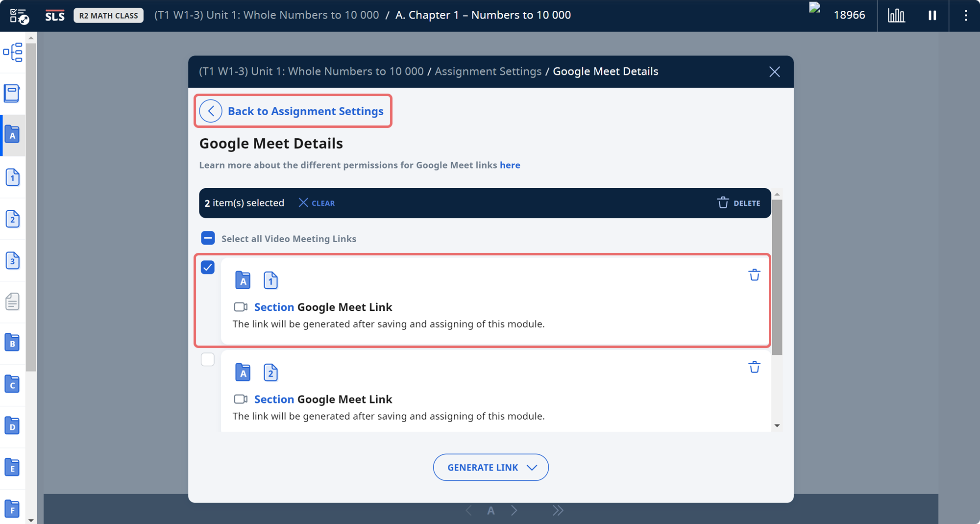The width and height of the screenshot is (980, 524).
Task: Click Activity 2 page icon in second link card
Action: (x=270, y=373)
